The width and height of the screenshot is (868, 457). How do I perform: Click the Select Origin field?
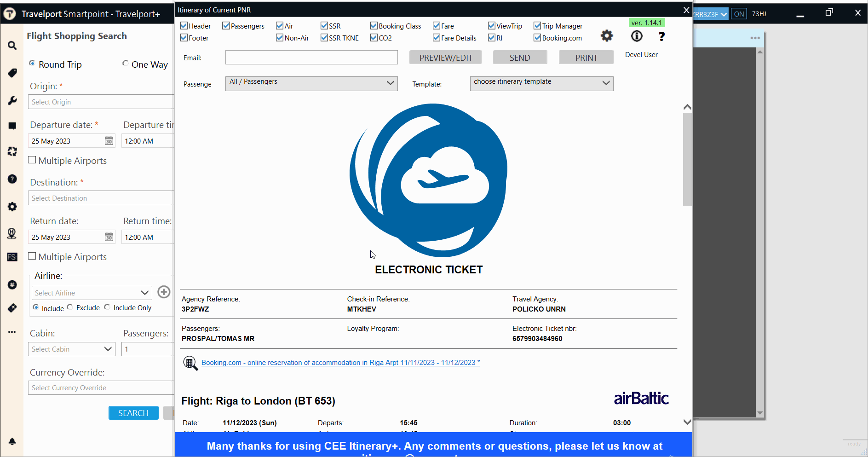[x=101, y=102]
